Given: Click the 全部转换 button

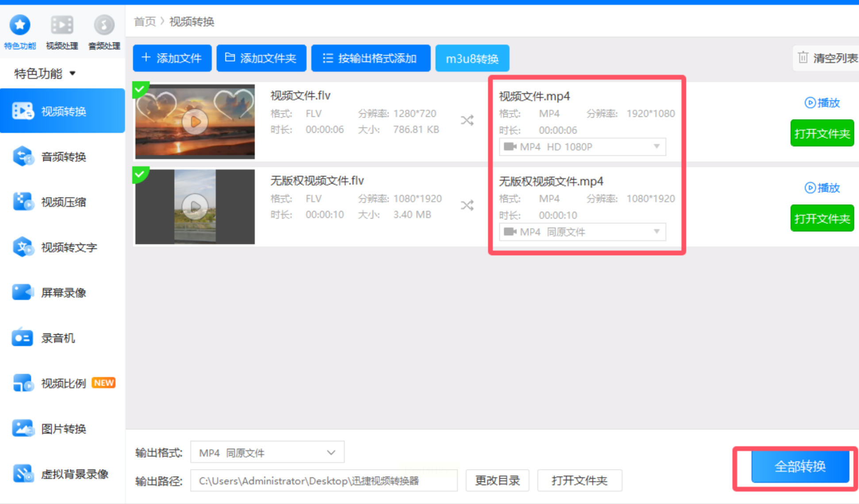Looking at the screenshot, I should tap(800, 466).
